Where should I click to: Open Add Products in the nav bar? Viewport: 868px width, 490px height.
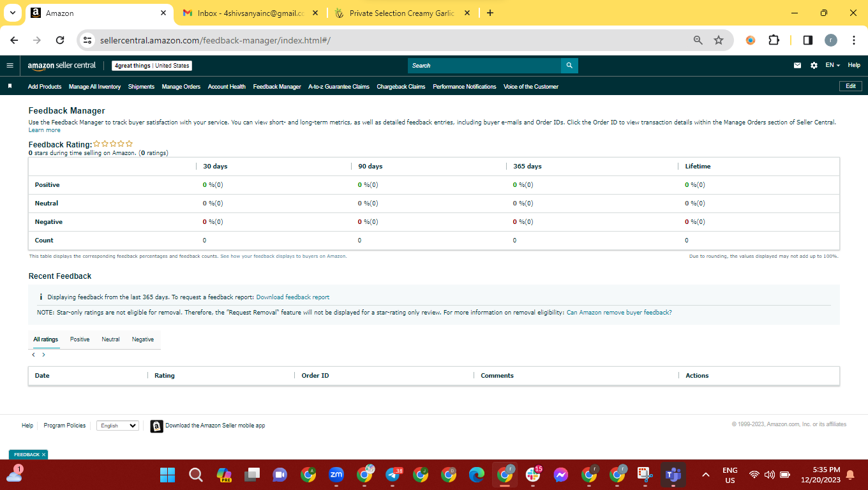click(45, 87)
